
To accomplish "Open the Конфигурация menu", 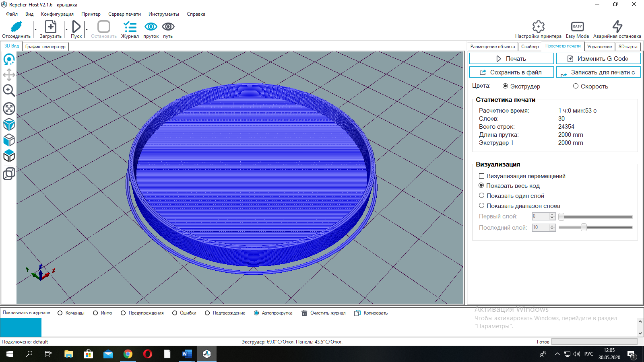I will tap(57, 14).
